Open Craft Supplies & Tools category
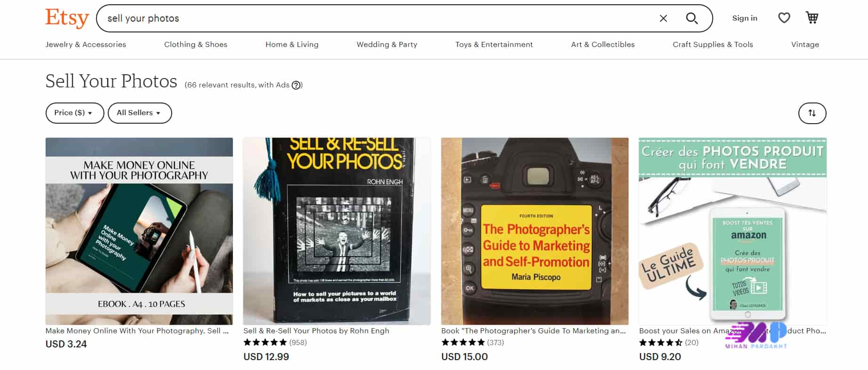The width and height of the screenshot is (868, 370). [x=713, y=45]
